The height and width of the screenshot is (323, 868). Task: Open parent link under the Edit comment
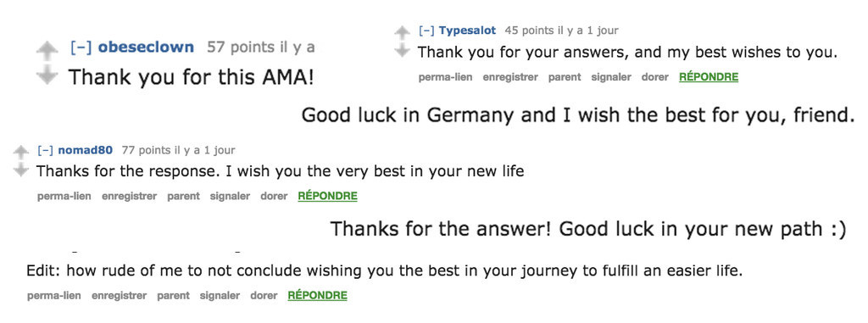(173, 296)
